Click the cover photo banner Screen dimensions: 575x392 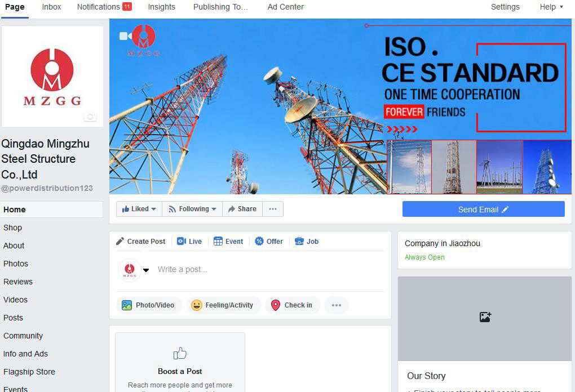click(x=340, y=106)
